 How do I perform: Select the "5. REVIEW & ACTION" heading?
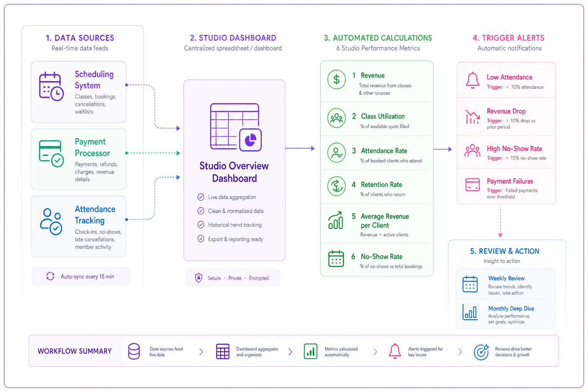(x=505, y=251)
